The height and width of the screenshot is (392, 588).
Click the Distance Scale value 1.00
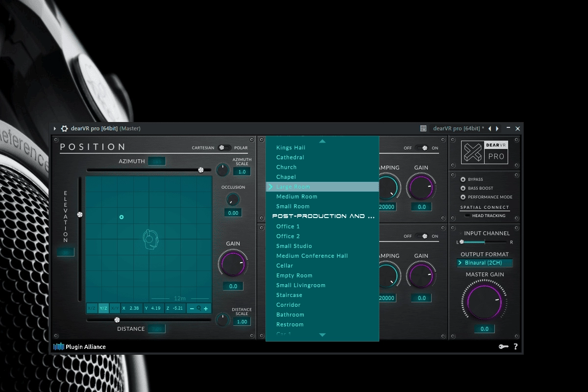[x=242, y=322]
